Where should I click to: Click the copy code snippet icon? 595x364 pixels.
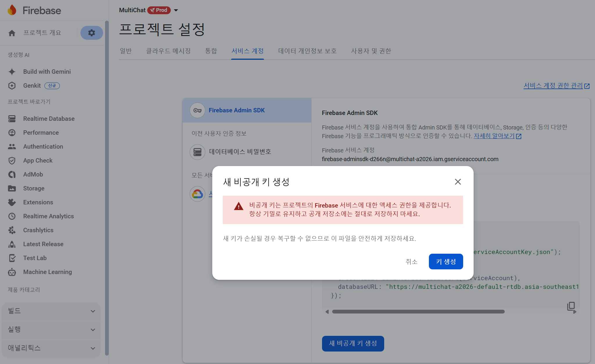point(571,306)
